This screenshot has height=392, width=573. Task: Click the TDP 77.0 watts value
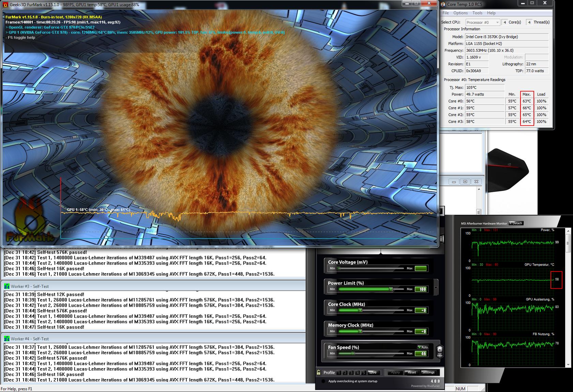537,71
